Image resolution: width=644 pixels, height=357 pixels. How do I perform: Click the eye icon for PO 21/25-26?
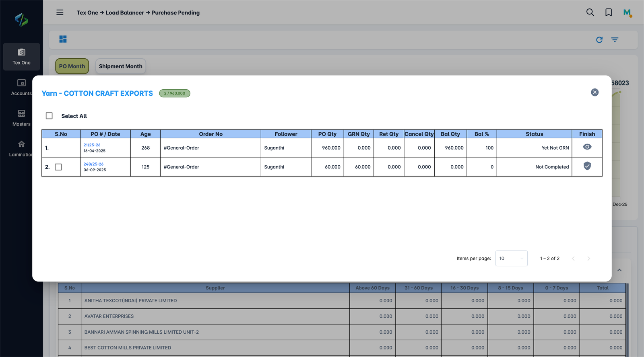click(587, 147)
